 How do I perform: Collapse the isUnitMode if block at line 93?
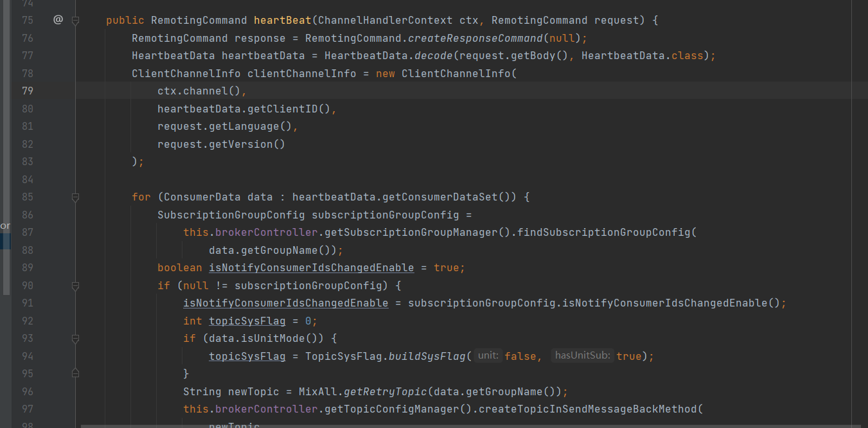click(75, 338)
